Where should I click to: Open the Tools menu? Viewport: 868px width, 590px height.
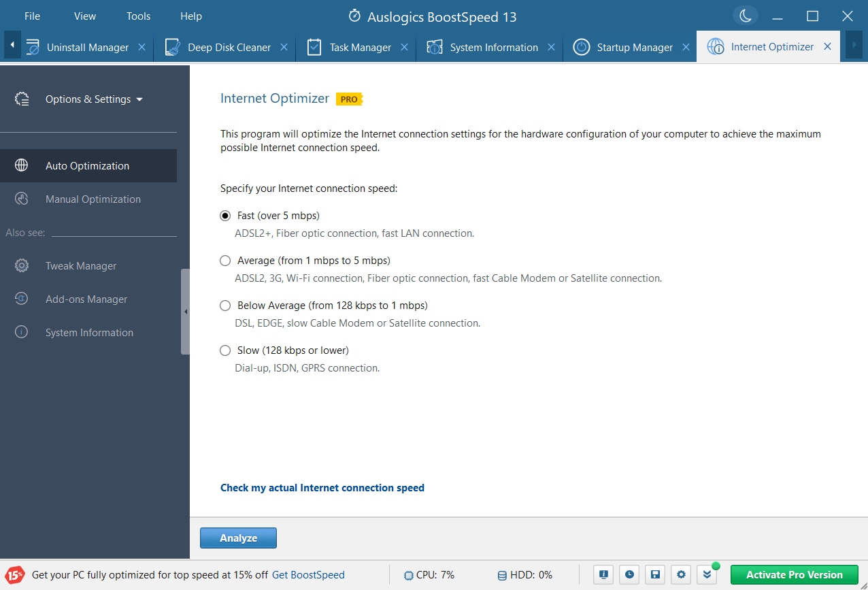138,16
